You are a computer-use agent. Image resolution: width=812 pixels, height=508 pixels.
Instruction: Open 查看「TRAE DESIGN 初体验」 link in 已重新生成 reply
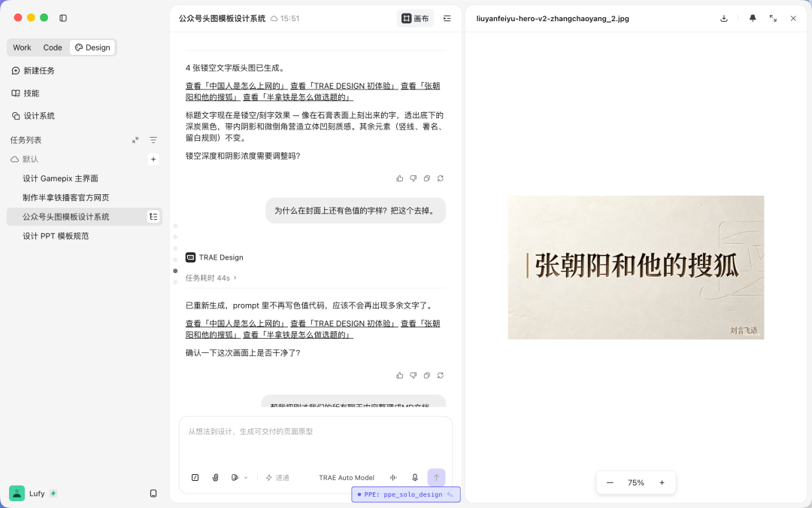344,324
